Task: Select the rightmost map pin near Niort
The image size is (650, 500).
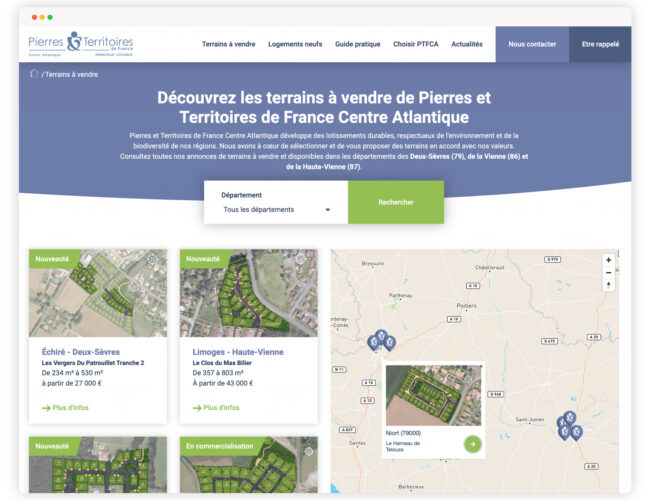Action: [x=389, y=343]
